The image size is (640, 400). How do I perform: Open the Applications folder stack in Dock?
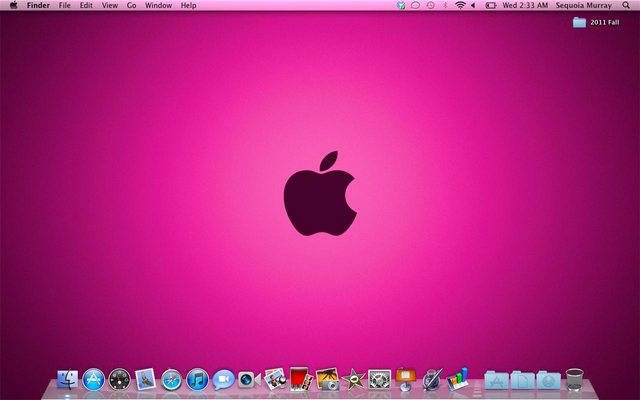tap(496, 380)
